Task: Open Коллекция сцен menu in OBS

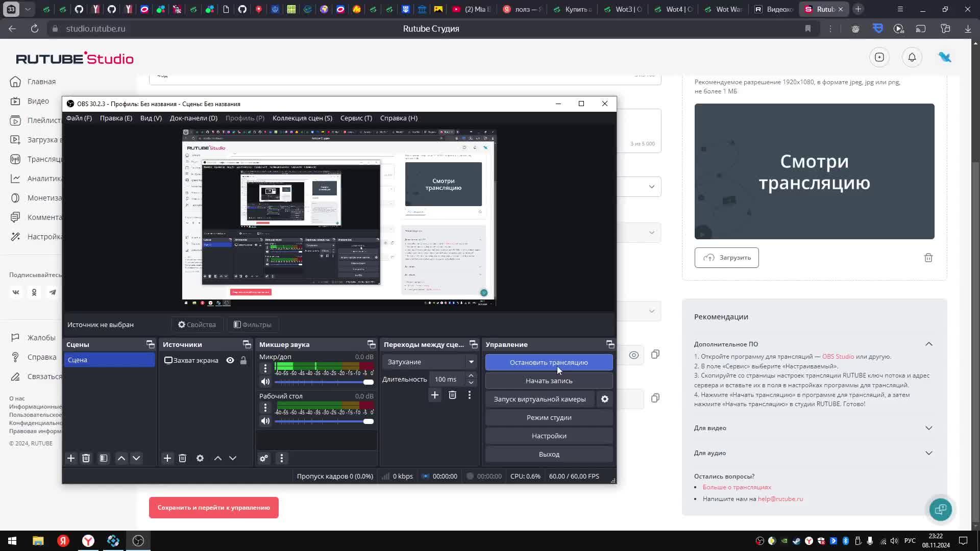Action: (x=302, y=118)
